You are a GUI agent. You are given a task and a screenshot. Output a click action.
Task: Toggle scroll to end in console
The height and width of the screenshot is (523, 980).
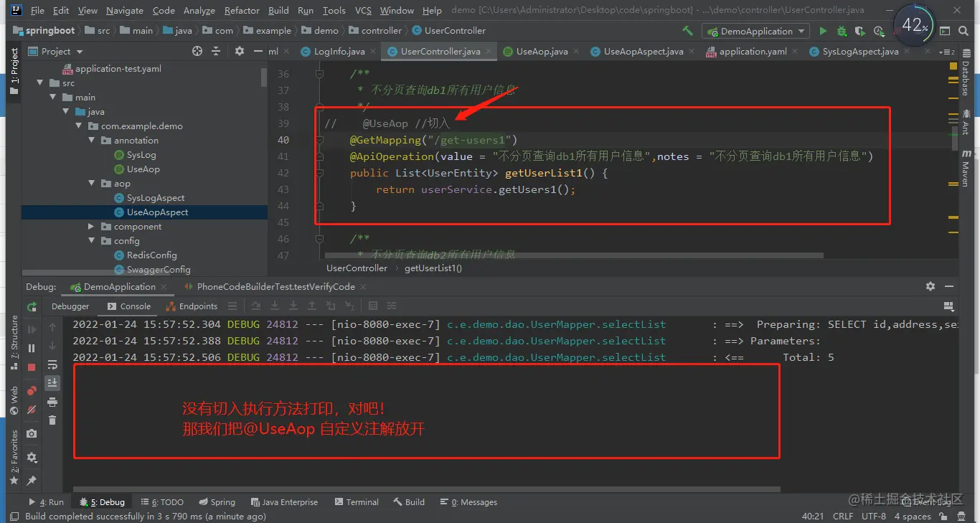52,383
